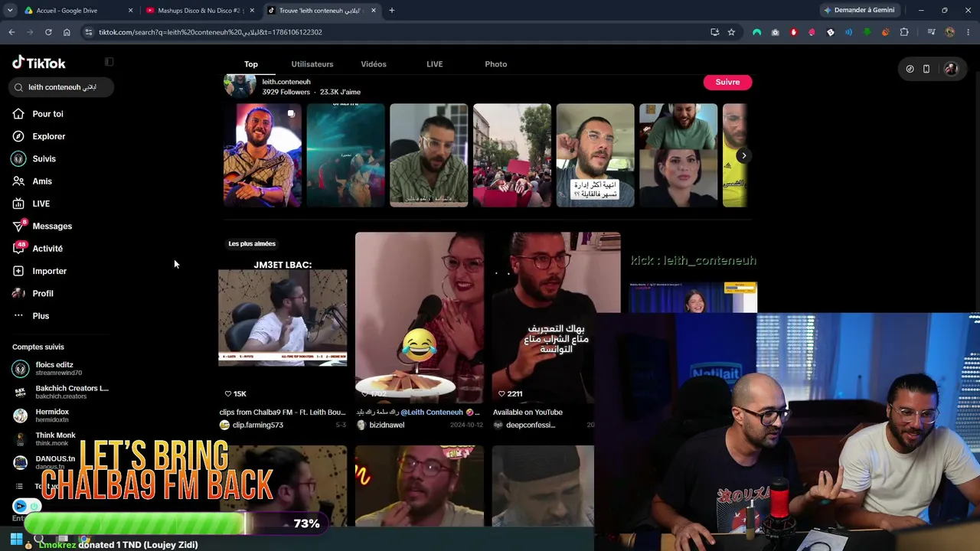Viewport: 980px width, 551px height.
Task: Click the TikTok mobile app phone icon
Action: tap(926, 69)
